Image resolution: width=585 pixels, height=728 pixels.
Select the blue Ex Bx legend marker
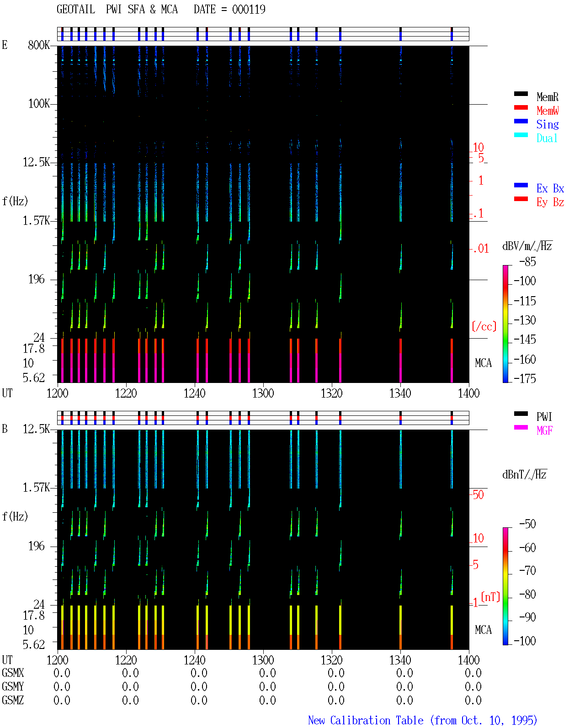[x=521, y=186]
